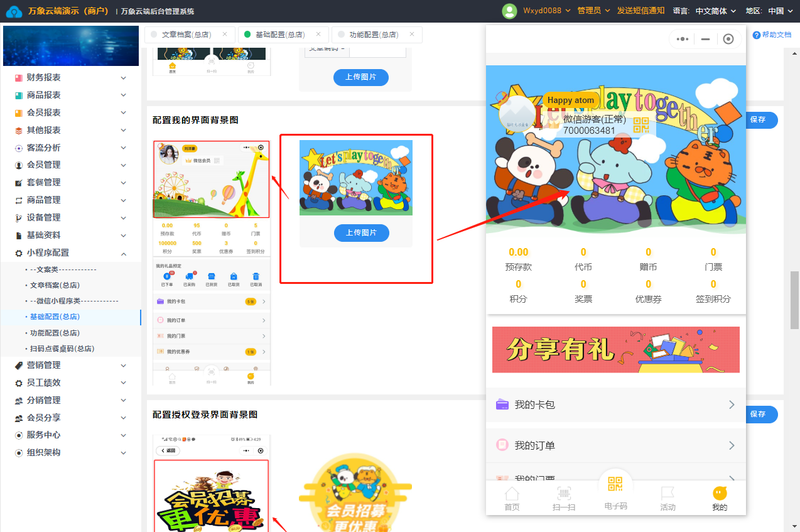
Task: Click the 设备管理 sidebar icon
Action: click(19, 218)
